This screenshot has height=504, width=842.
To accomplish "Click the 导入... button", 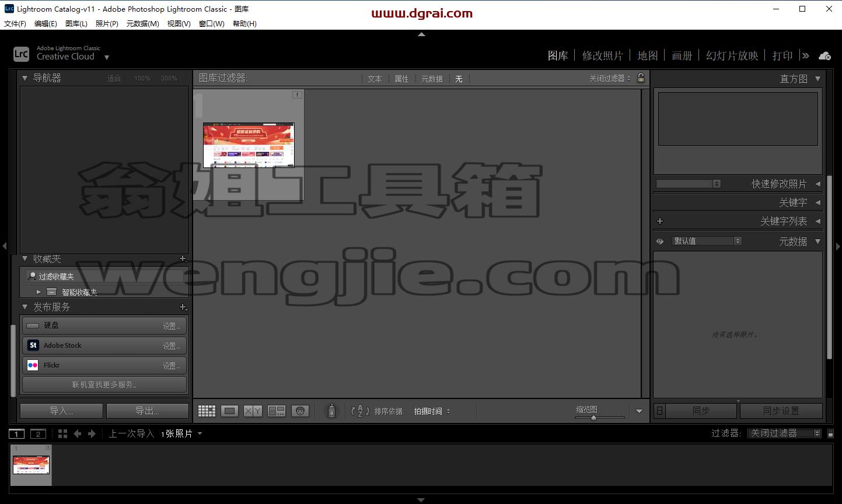I will pyautogui.click(x=61, y=411).
